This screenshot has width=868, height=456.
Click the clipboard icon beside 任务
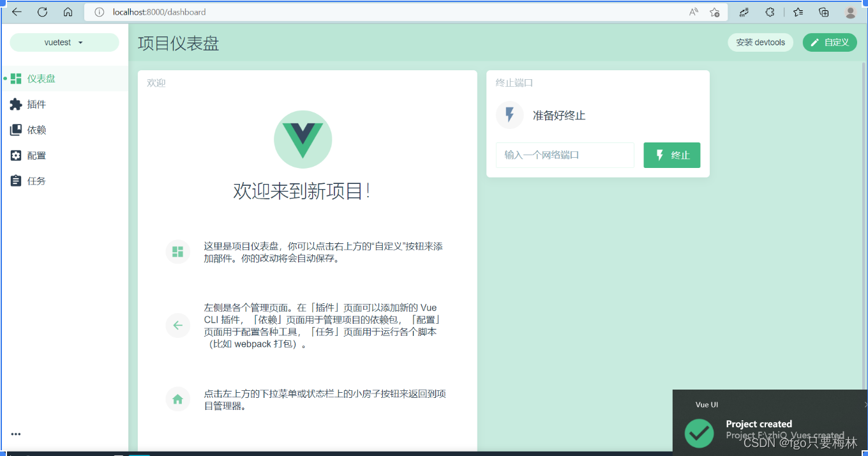pos(16,181)
